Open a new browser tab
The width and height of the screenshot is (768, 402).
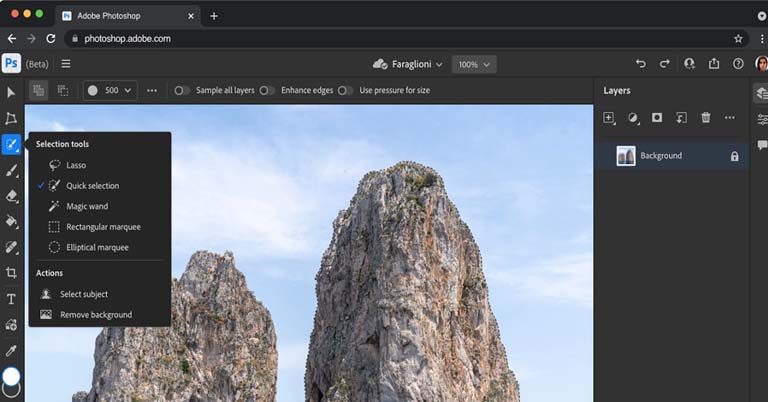[214, 16]
